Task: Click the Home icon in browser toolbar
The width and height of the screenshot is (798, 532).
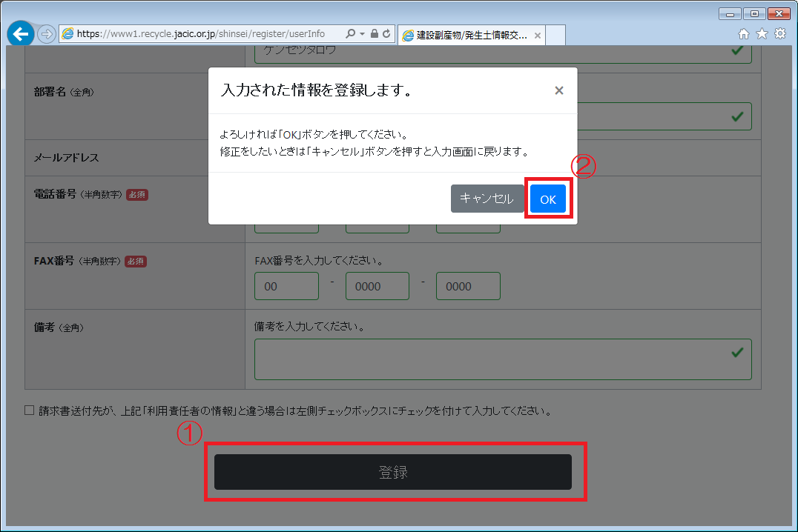Action: [744, 33]
